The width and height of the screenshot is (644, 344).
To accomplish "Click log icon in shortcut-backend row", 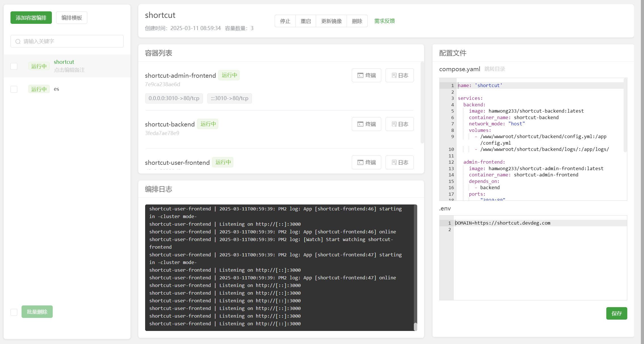I will point(394,124).
